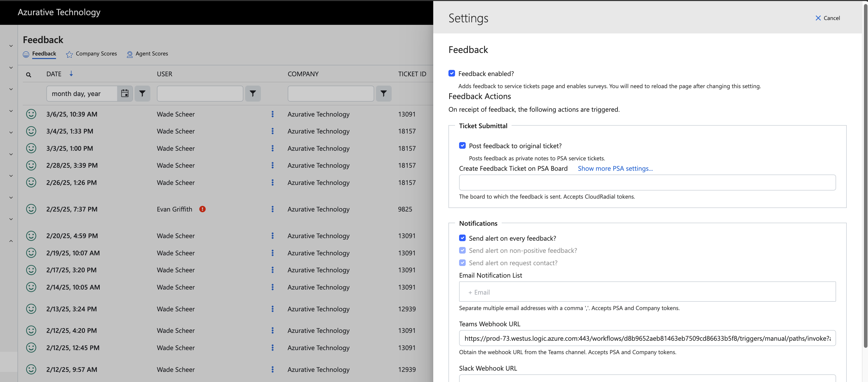
Task: Focus the User filter text box
Action: (x=200, y=93)
